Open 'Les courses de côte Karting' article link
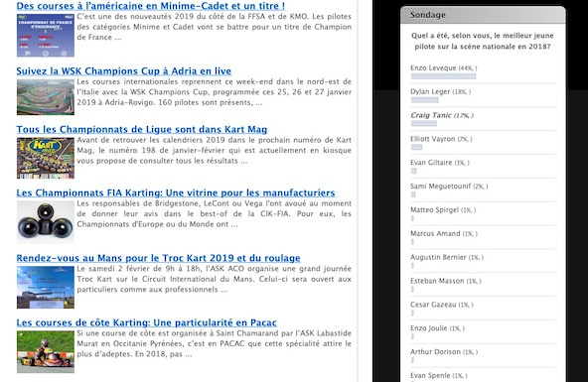This screenshot has height=382, width=588. [x=147, y=322]
